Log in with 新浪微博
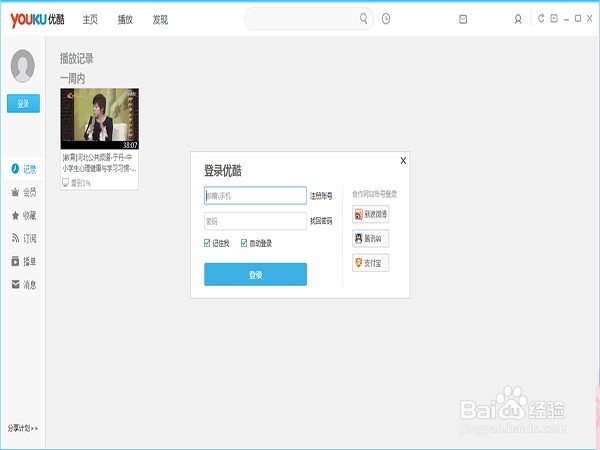600x450 pixels. [370, 214]
